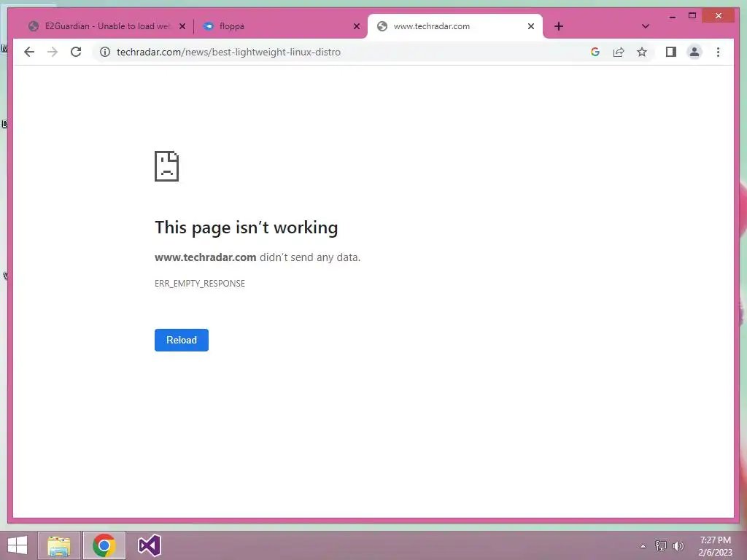Open a new tab with plus button
This screenshot has width=747, height=560.
[559, 26]
